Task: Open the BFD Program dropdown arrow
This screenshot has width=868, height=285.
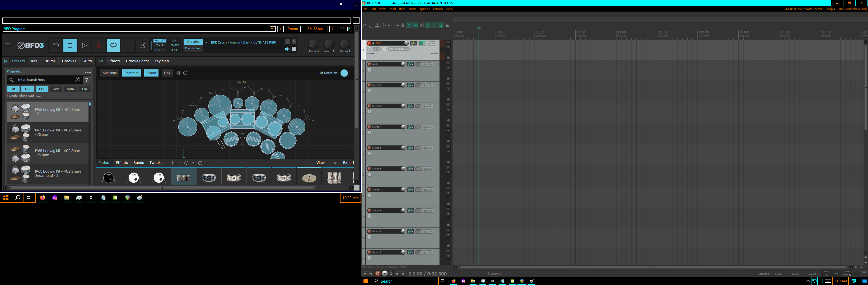Action: click(272, 29)
